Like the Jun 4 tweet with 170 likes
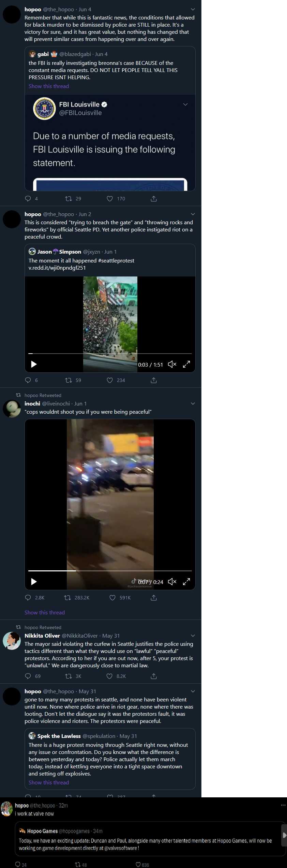The image size is (287, 868). (110, 198)
